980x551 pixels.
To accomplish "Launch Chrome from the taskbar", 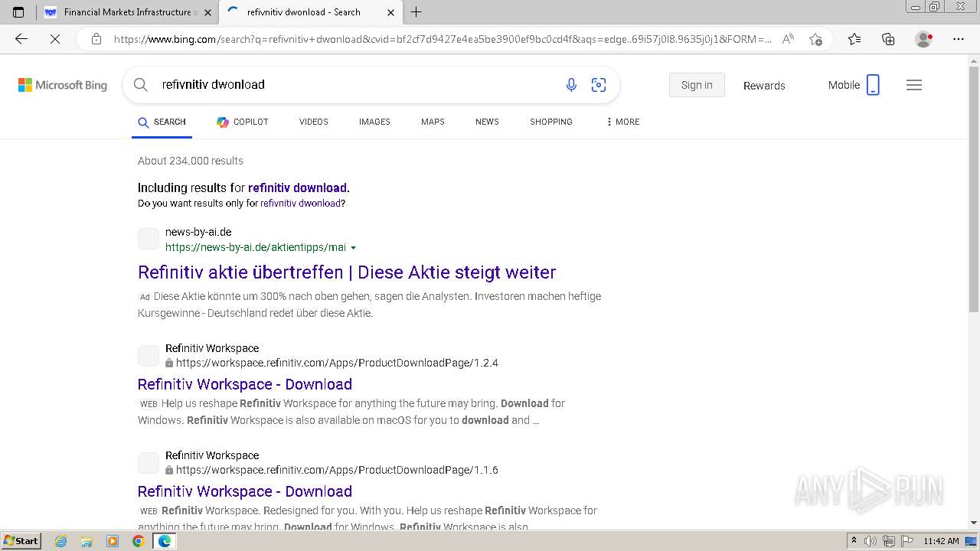I will tap(138, 541).
